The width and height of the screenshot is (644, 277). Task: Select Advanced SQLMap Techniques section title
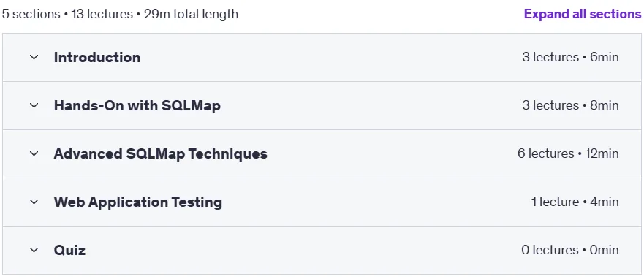click(161, 154)
